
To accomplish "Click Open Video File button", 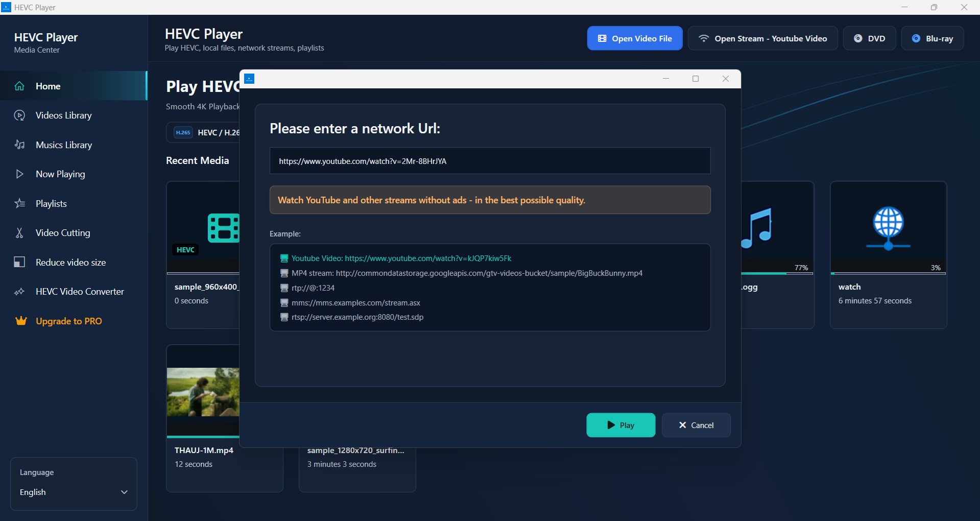I will coord(634,38).
